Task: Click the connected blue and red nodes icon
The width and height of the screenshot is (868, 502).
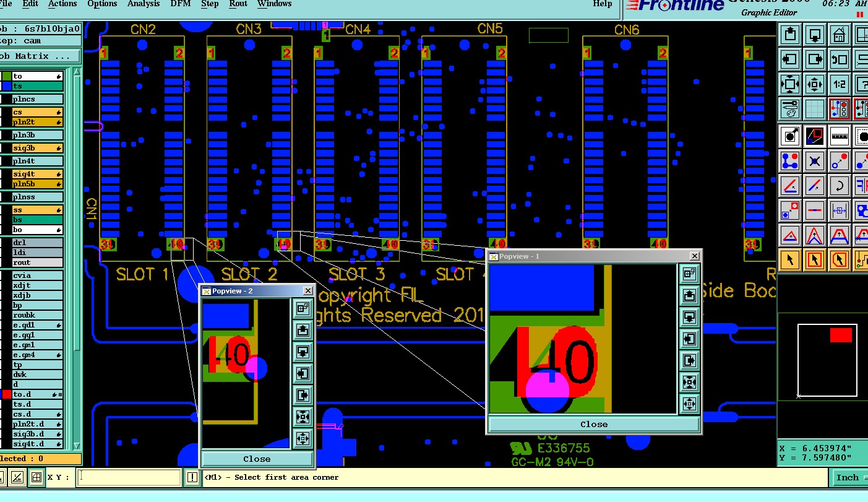Action: pyautogui.click(x=790, y=161)
